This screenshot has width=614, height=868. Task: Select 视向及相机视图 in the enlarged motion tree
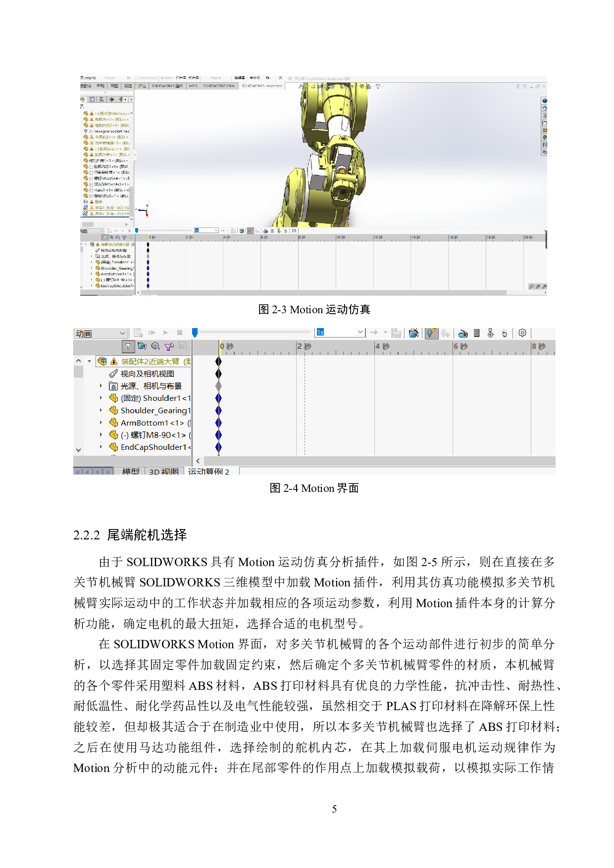tap(147, 374)
